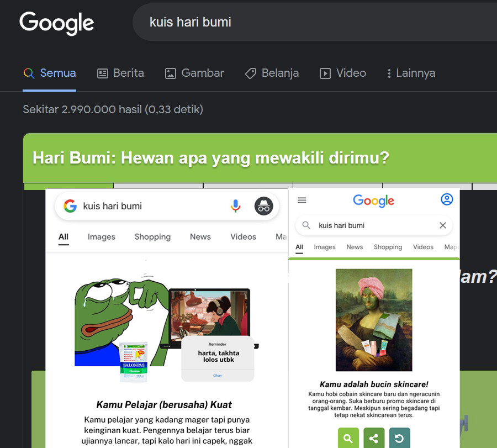The width and height of the screenshot is (497, 448).
Task: Open the Belanja tab
Action: (272, 73)
